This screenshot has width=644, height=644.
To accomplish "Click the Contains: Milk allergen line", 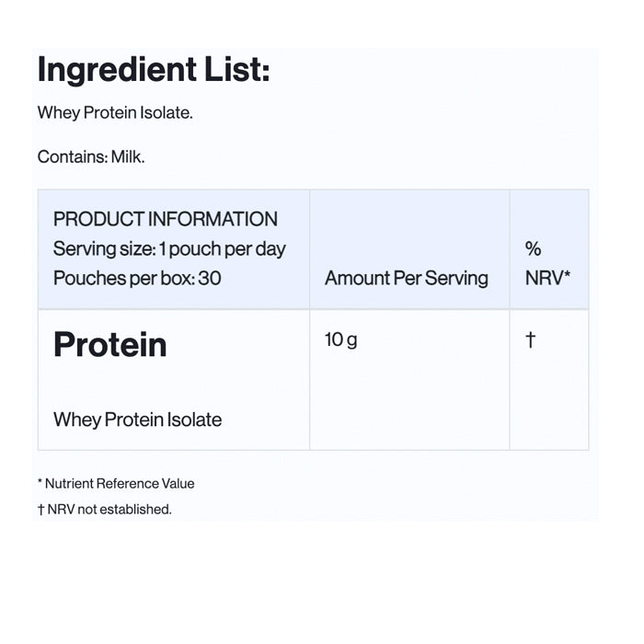I will click(91, 157).
